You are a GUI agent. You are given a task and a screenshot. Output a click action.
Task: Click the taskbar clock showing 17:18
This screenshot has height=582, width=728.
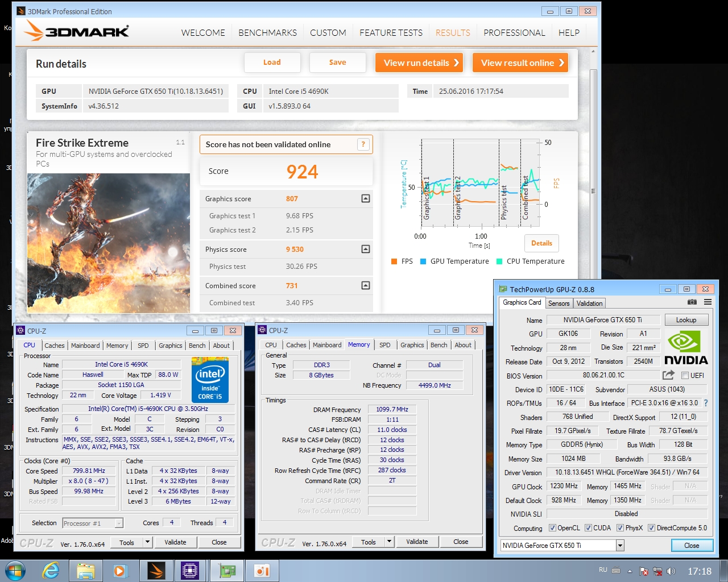tap(700, 571)
